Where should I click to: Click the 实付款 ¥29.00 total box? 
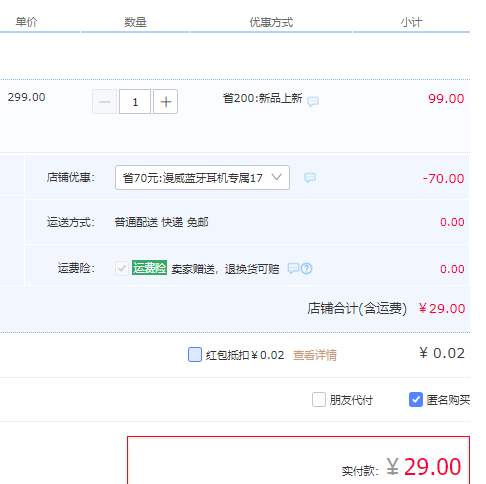tap(298, 460)
